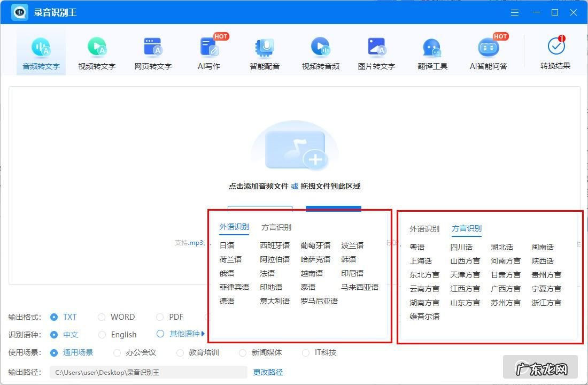The height and width of the screenshot is (385, 588).
Task: Open the hamburger menu in title bar
Action: pos(515,12)
